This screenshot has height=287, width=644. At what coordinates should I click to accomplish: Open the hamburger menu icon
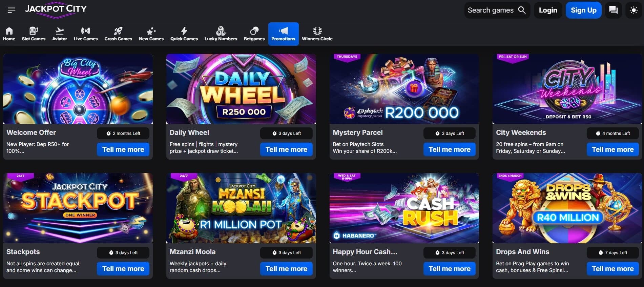[12, 10]
